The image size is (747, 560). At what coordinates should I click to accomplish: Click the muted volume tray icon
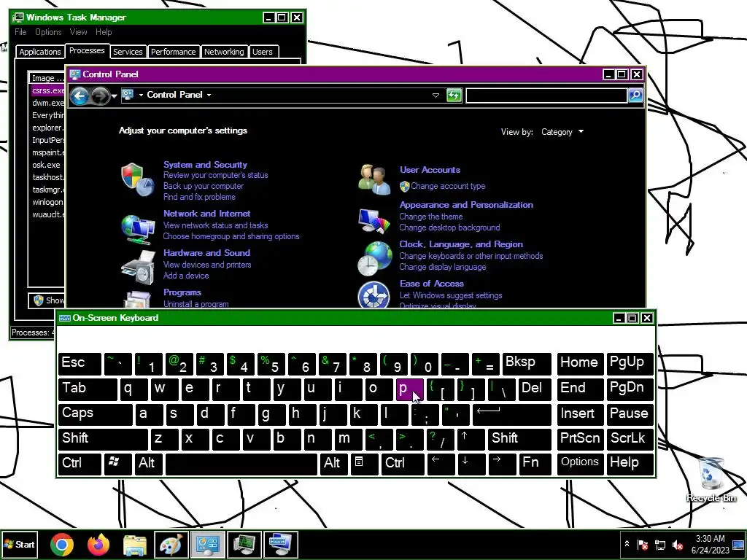click(677, 544)
